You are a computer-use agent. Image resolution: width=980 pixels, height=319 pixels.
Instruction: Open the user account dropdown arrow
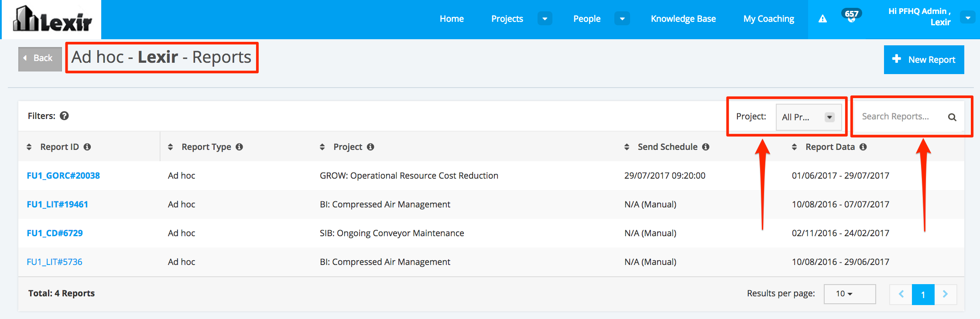pos(968,18)
